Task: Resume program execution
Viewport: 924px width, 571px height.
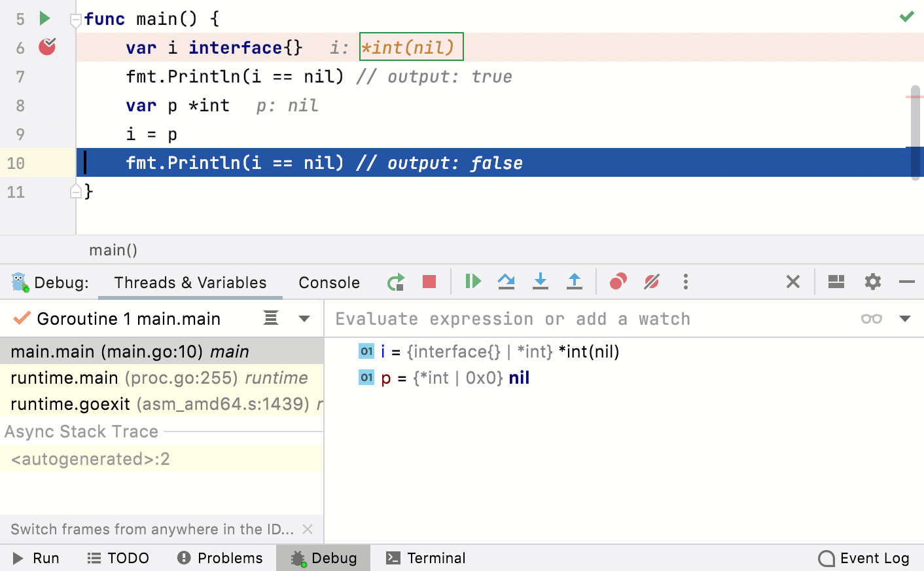Action: tap(473, 282)
